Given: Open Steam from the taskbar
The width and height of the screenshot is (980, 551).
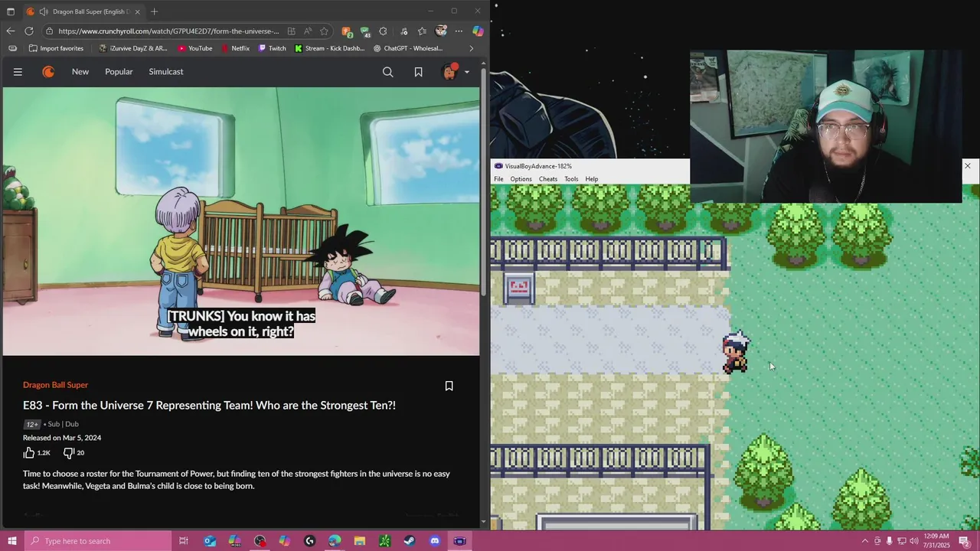Looking at the screenshot, I should click(410, 541).
